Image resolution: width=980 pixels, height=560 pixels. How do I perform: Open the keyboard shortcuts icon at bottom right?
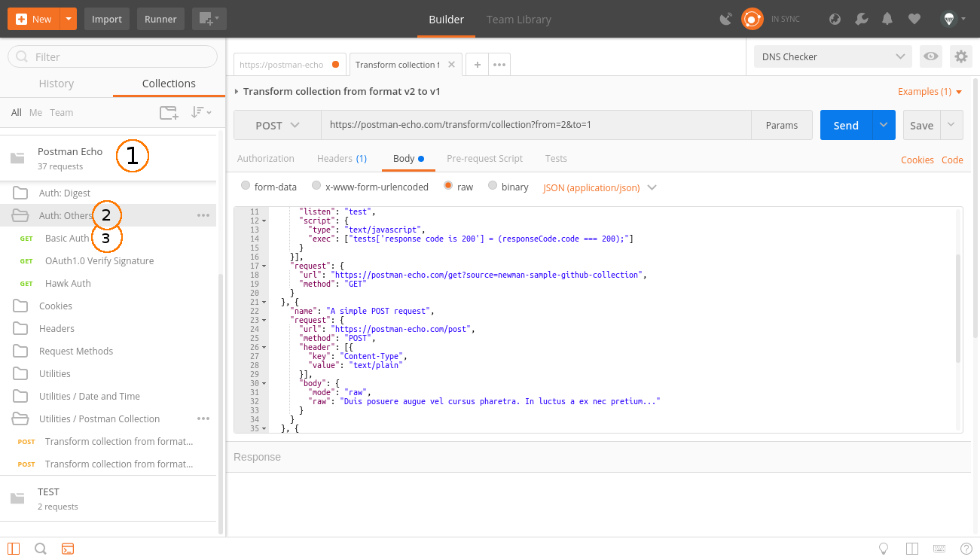pyautogui.click(x=939, y=549)
